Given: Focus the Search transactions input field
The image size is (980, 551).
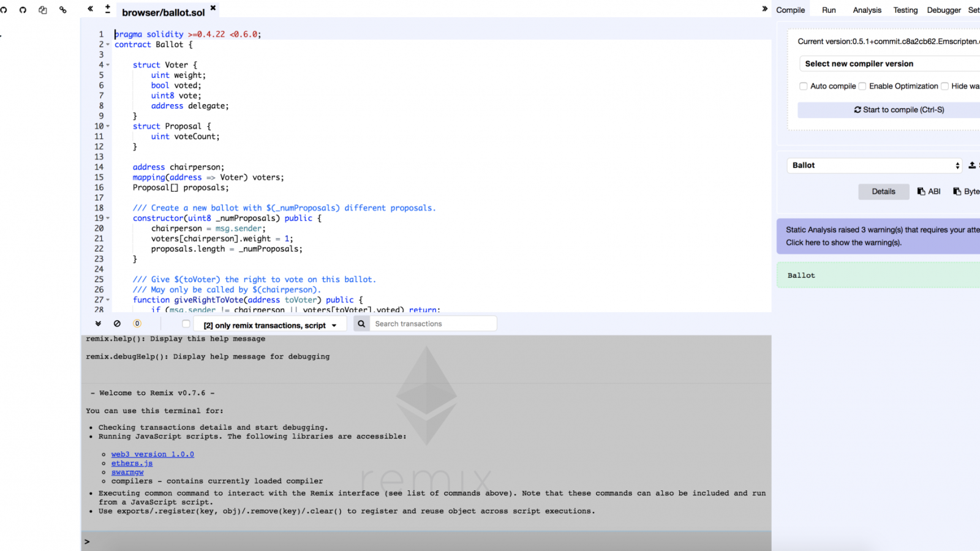Looking at the screenshot, I should [x=432, y=324].
